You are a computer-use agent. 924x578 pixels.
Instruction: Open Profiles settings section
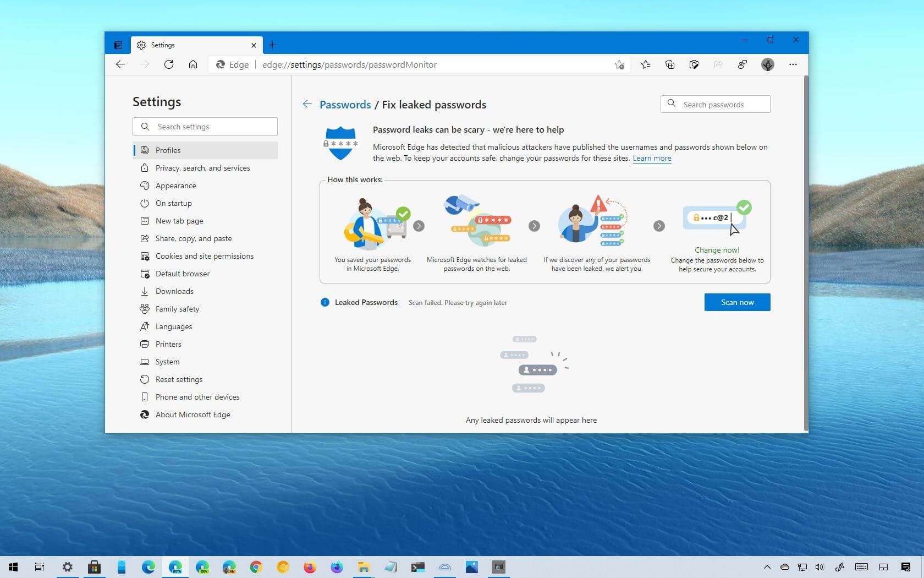click(x=205, y=150)
